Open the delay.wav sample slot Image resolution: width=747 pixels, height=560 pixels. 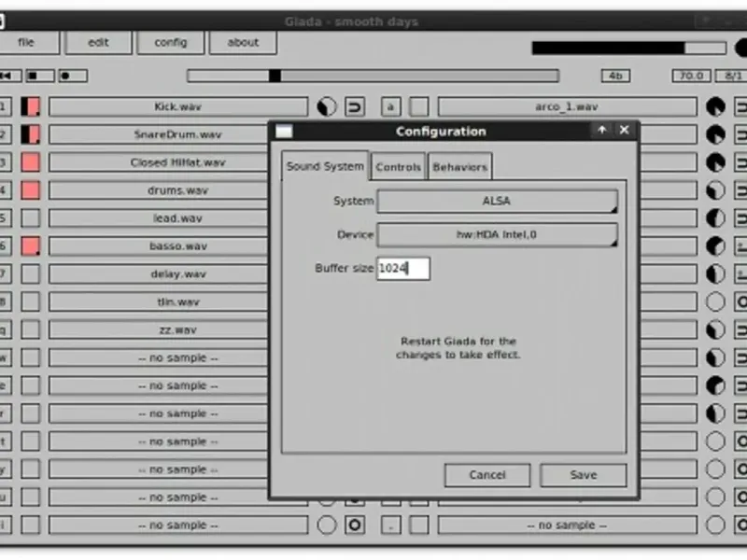[x=159, y=274]
